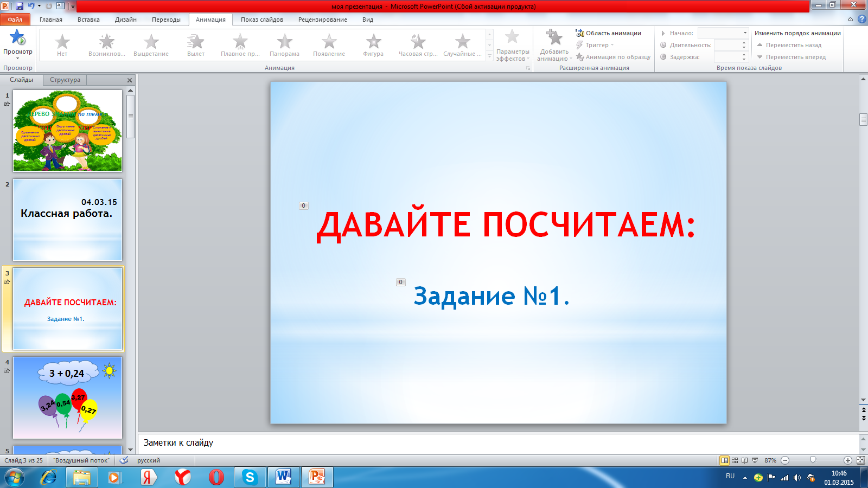Switch to the 'Структура' outline tab
Screen dimensions: 868x488
click(x=65, y=80)
